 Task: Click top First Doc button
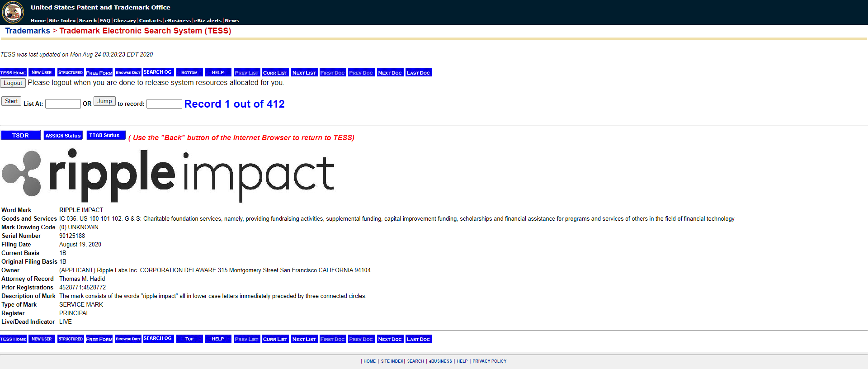tap(333, 72)
